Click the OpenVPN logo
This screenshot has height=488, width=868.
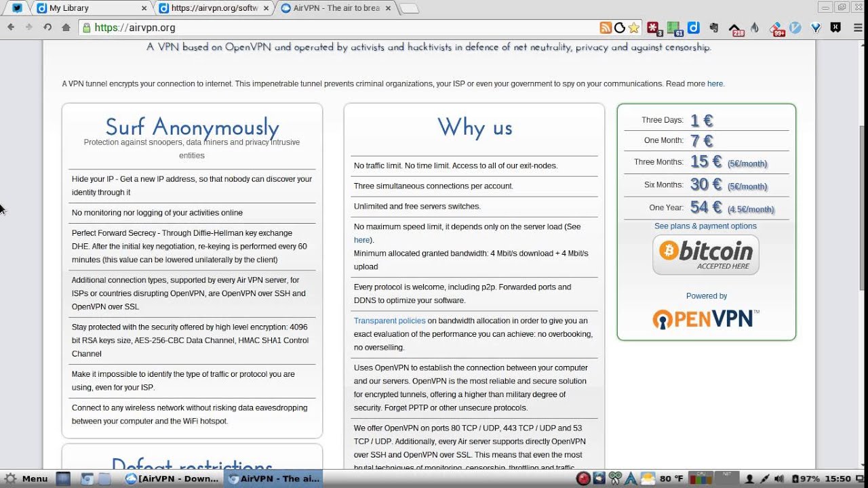click(706, 319)
